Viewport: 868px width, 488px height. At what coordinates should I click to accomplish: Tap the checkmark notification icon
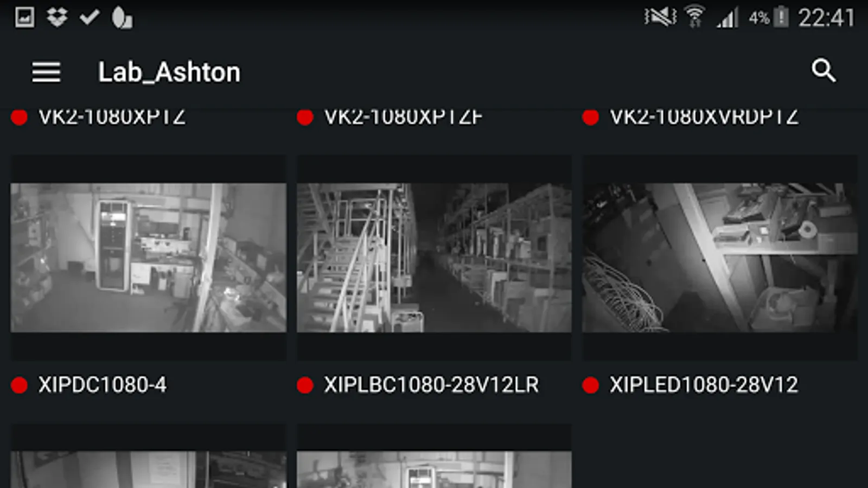pyautogui.click(x=90, y=17)
